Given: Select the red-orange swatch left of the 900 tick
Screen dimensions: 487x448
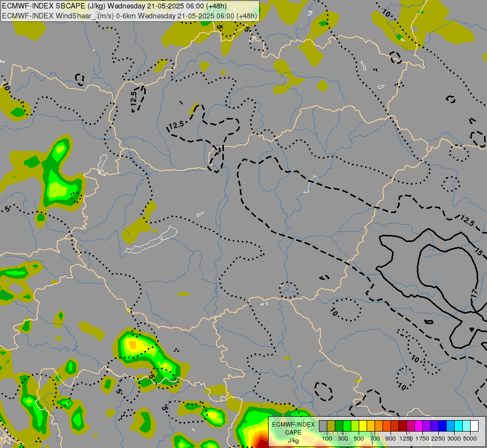Looking at the screenshot, I should point(387,426).
